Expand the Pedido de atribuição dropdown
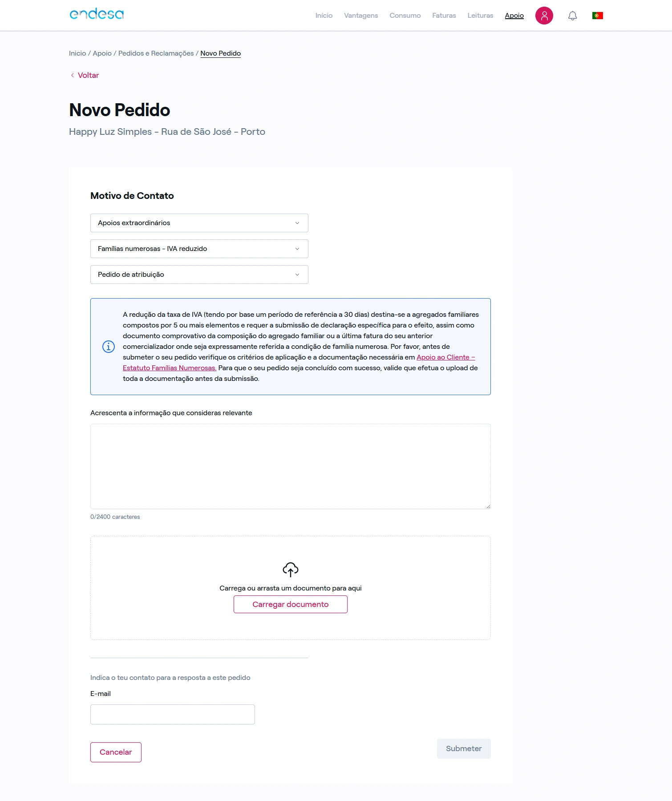The height and width of the screenshot is (801, 672). coord(199,275)
